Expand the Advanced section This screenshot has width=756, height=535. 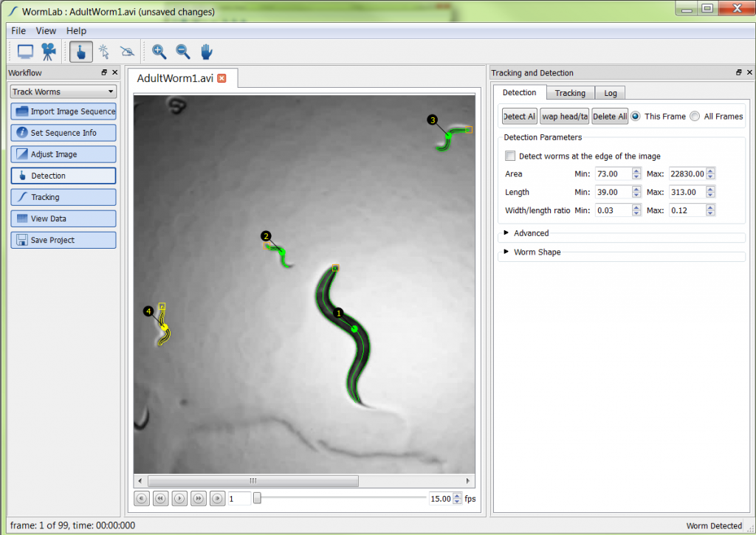pos(506,232)
